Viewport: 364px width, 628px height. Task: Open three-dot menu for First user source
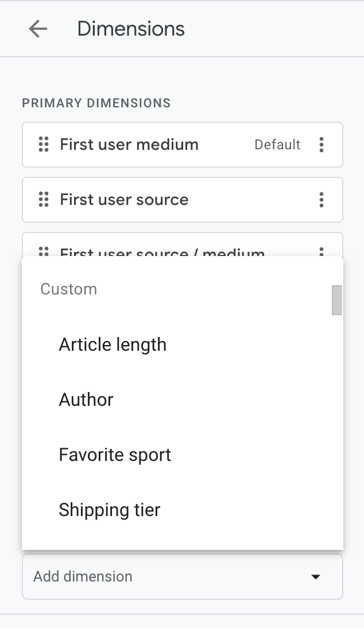(322, 200)
